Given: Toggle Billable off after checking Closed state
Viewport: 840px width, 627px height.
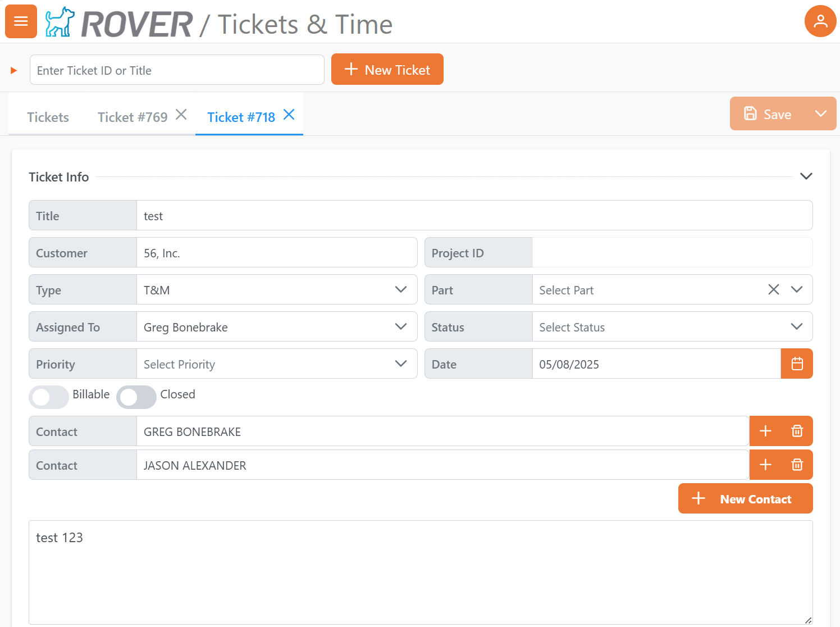Looking at the screenshot, I should click(x=49, y=397).
